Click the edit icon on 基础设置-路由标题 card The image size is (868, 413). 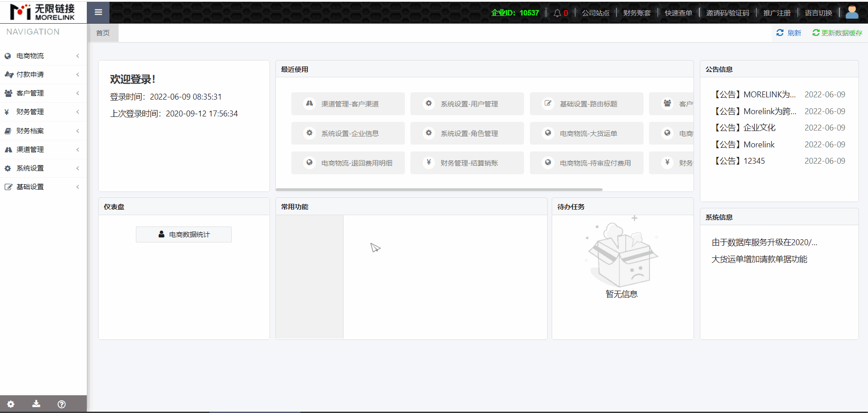[548, 103]
